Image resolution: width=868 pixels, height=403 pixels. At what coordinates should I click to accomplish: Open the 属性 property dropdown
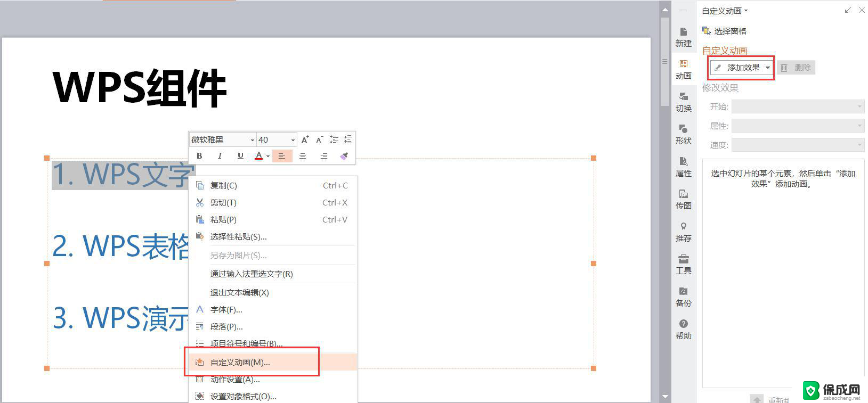coord(798,126)
